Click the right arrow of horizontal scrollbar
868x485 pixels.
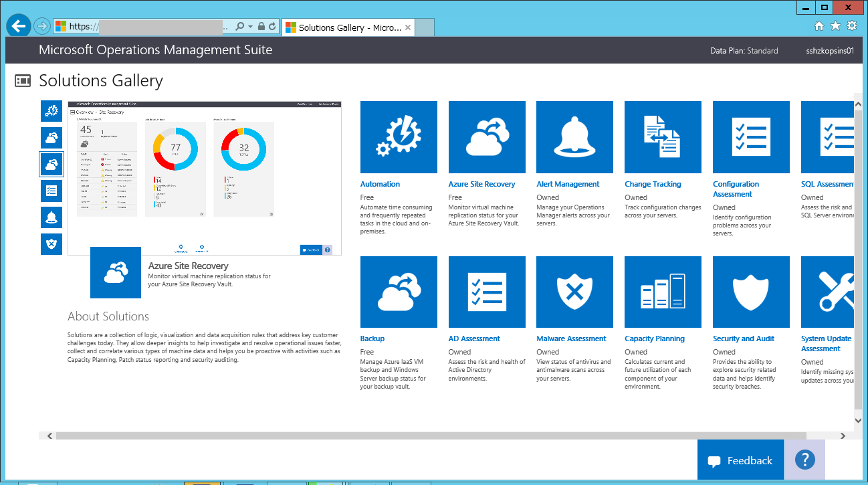point(843,435)
